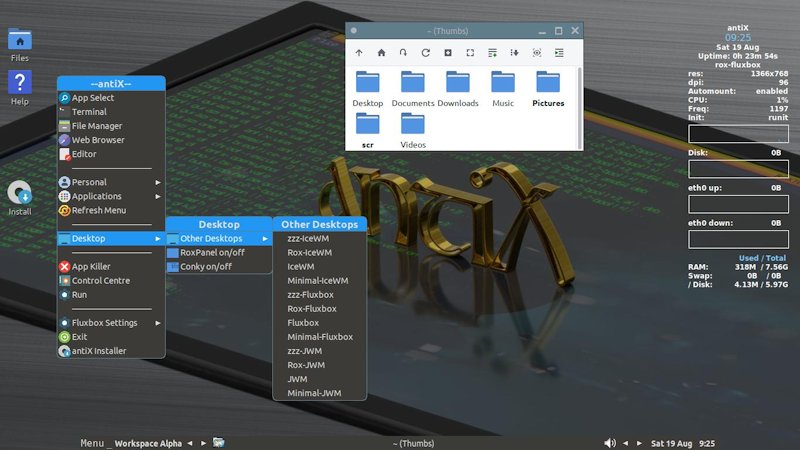Expand the Desktop submenu entry
Image resolution: width=800 pixels, height=450 pixels.
point(111,238)
